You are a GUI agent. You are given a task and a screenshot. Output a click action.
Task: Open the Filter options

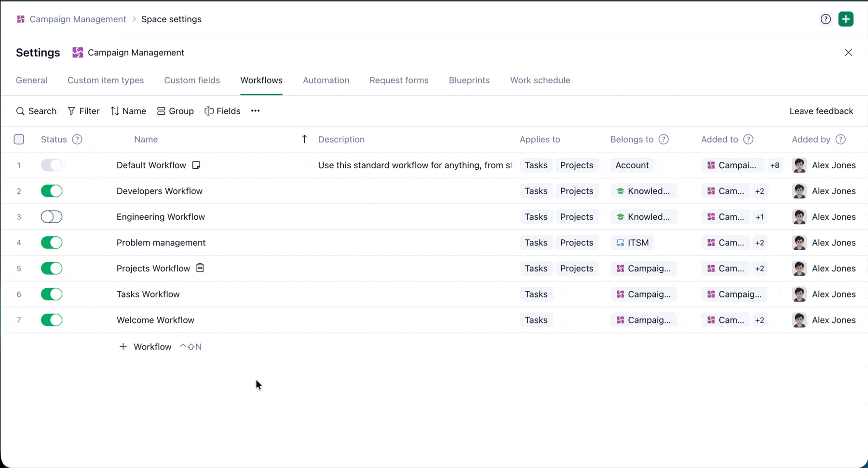point(83,111)
